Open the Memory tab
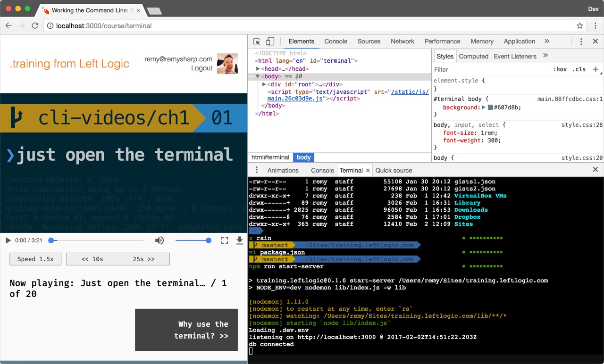This screenshot has height=364, width=604. point(482,41)
